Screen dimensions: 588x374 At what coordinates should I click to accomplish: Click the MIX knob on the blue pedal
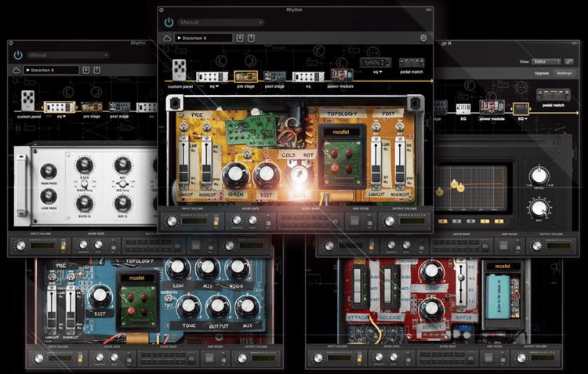pos(248,306)
